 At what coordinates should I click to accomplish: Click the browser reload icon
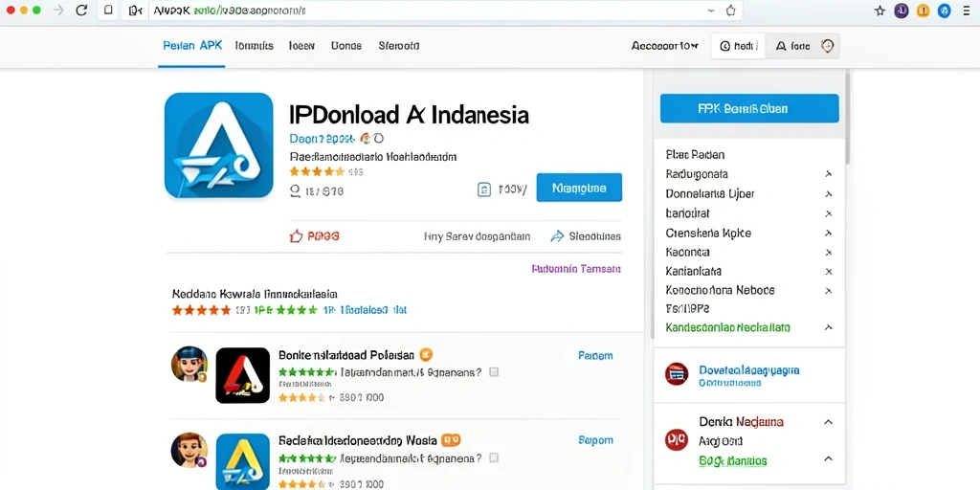click(x=81, y=11)
